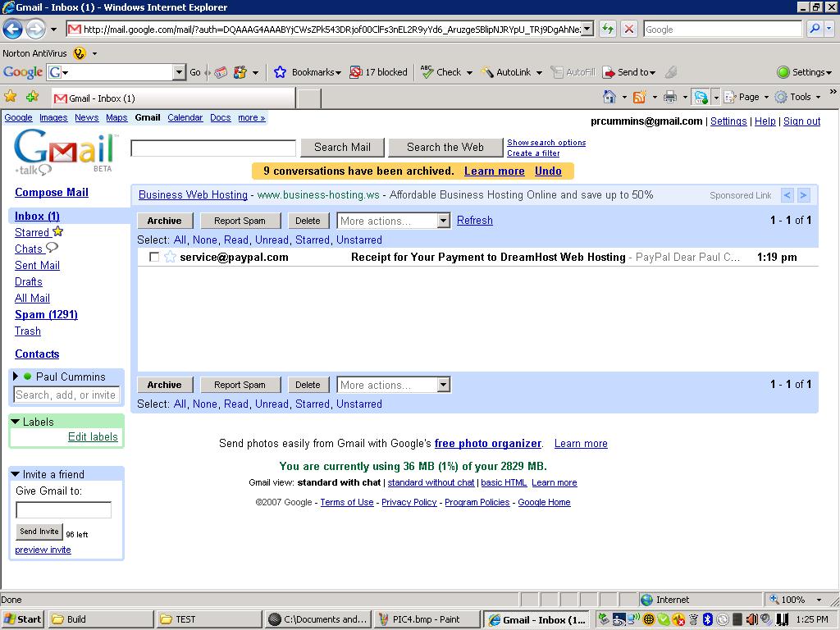Switch to PIC4.bmp - Paint on taskbar

coord(427,619)
